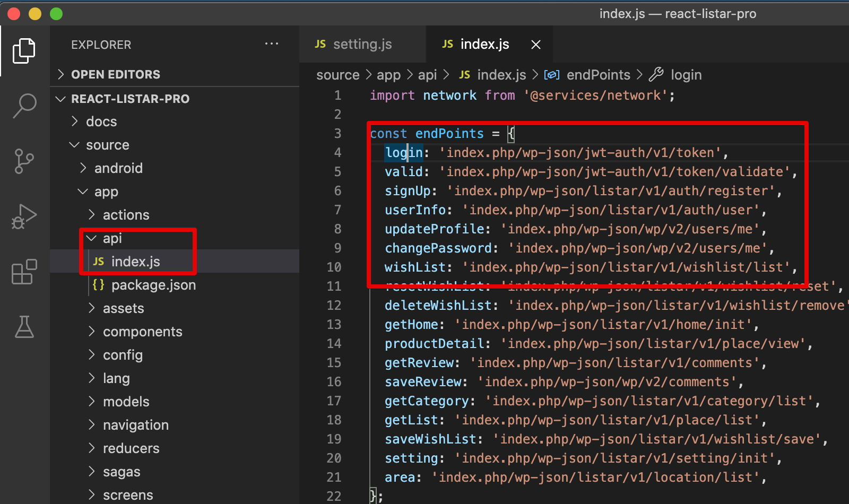The width and height of the screenshot is (849, 504).
Task: Click the 'changePassword' property key
Action: click(x=438, y=248)
